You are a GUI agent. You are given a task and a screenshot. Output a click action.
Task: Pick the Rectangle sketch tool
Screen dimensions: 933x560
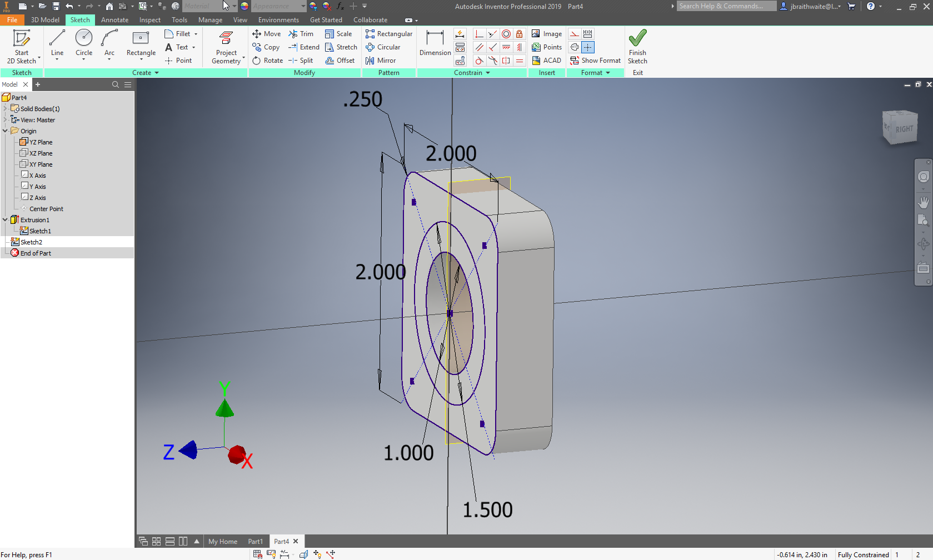[x=141, y=44]
